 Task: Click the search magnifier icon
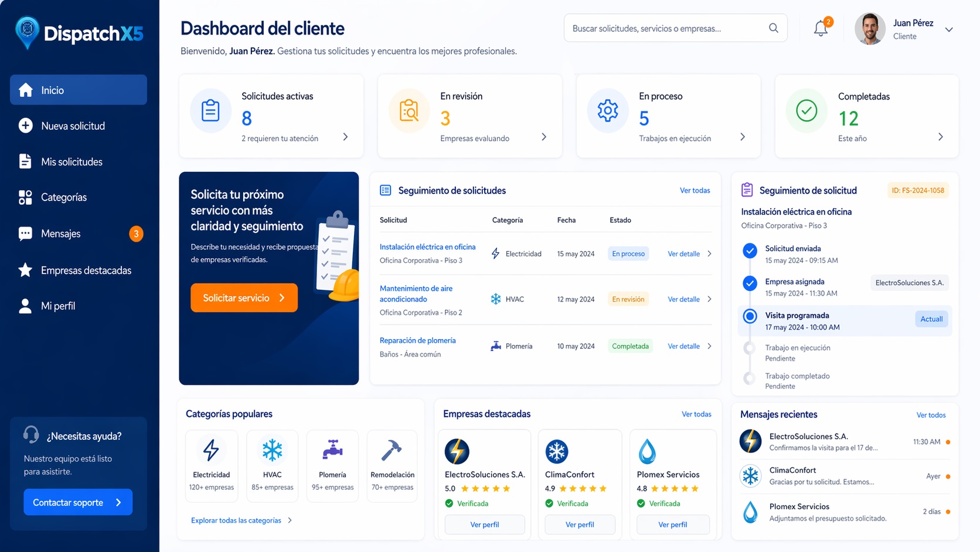(773, 28)
